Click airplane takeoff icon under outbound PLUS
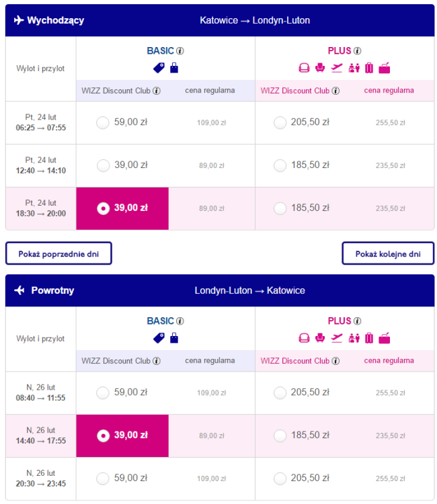Viewport: 437px width, 504px height. click(337, 67)
